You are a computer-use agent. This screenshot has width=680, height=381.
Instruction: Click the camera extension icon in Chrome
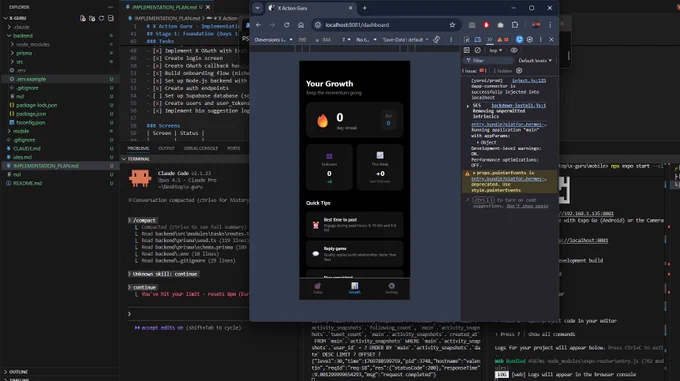tap(500, 25)
